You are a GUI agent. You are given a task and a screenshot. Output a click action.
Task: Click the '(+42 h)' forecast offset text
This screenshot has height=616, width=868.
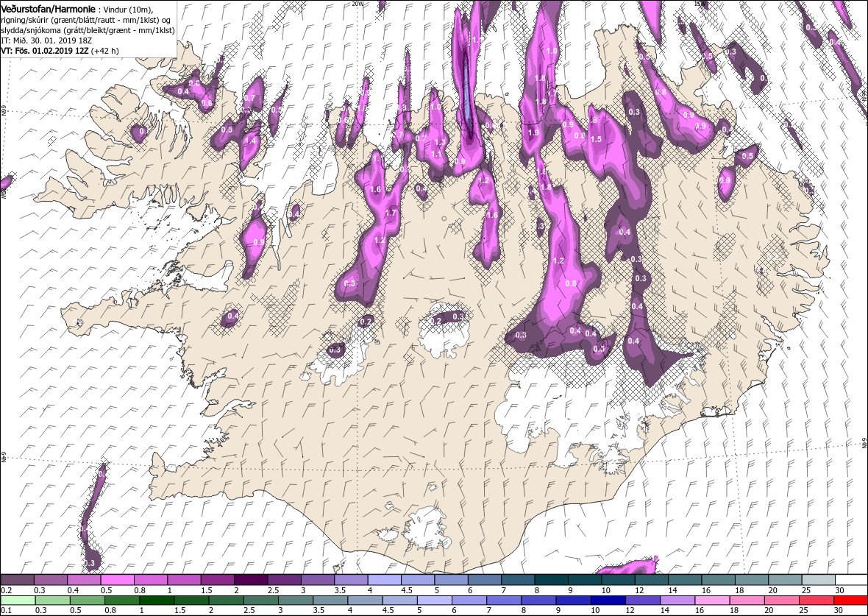104,50
